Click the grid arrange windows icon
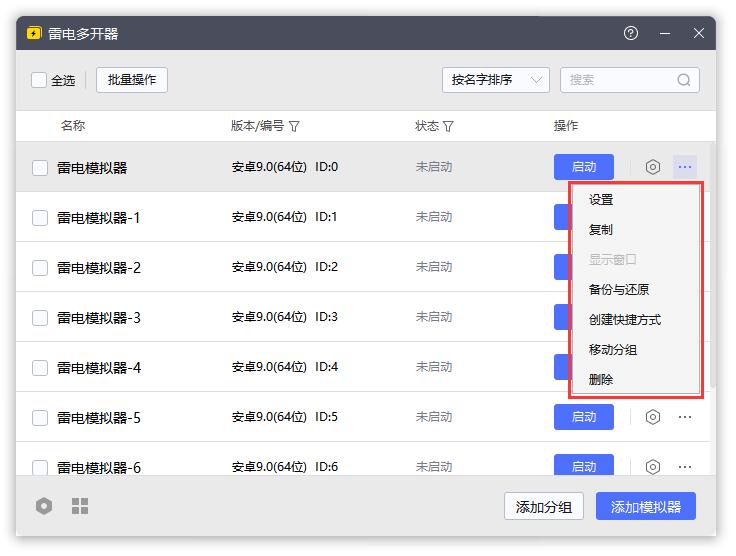 [80, 506]
